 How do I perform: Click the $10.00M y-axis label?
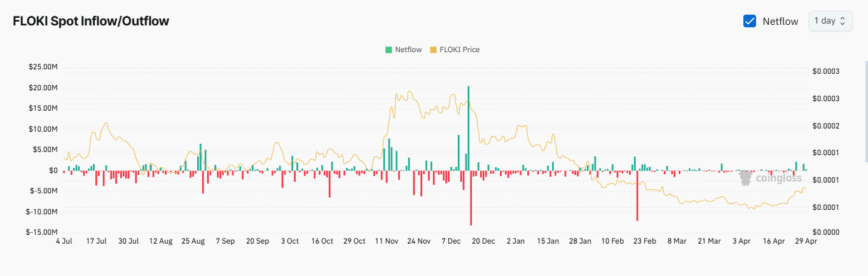(43, 129)
